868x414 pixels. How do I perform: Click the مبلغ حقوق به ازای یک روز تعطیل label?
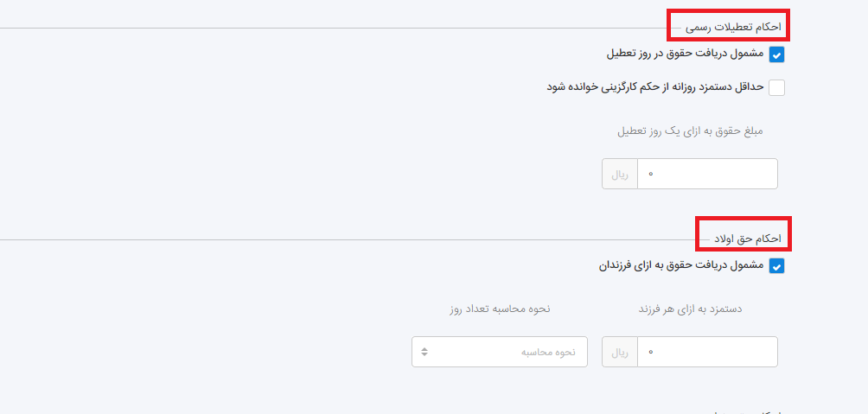point(690,131)
